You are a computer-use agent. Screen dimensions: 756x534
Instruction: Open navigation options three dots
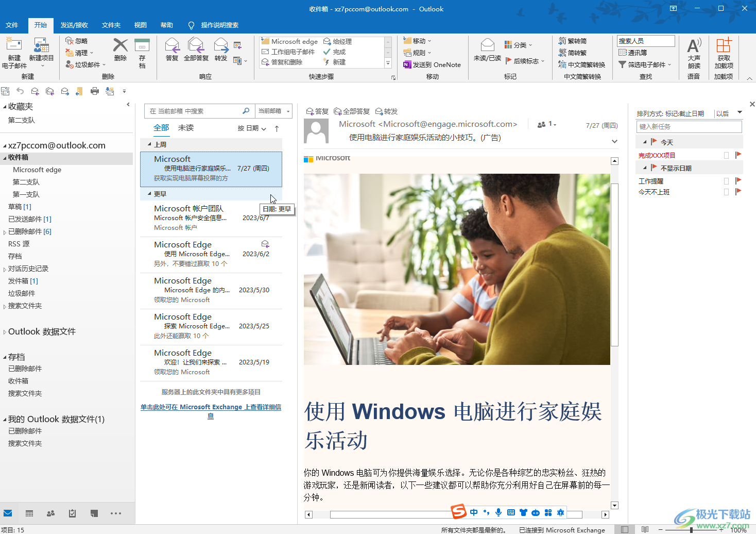(x=116, y=513)
